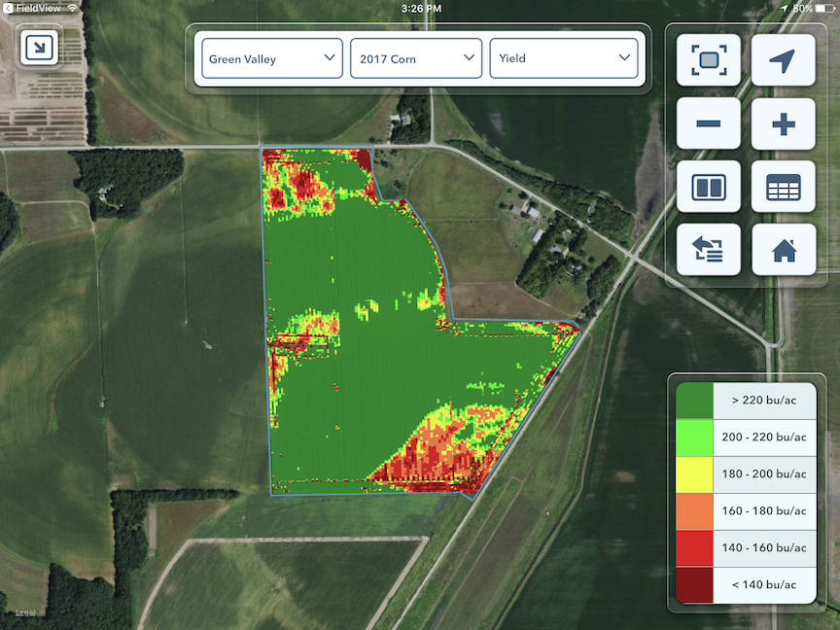Tap the Wi-Fi status icon
Screen dimensions: 840x630
click(x=72, y=8)
